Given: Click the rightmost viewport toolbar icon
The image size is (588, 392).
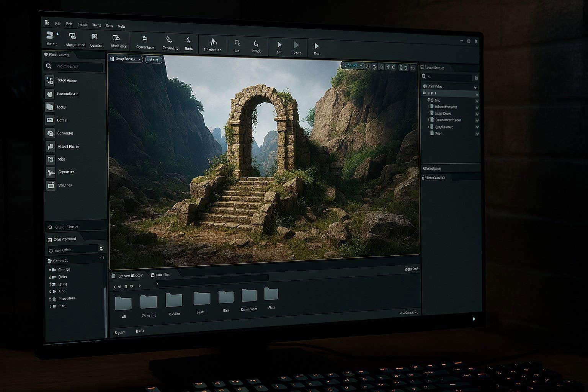Looking at the screenshot, I should click(x=413, y=68).
